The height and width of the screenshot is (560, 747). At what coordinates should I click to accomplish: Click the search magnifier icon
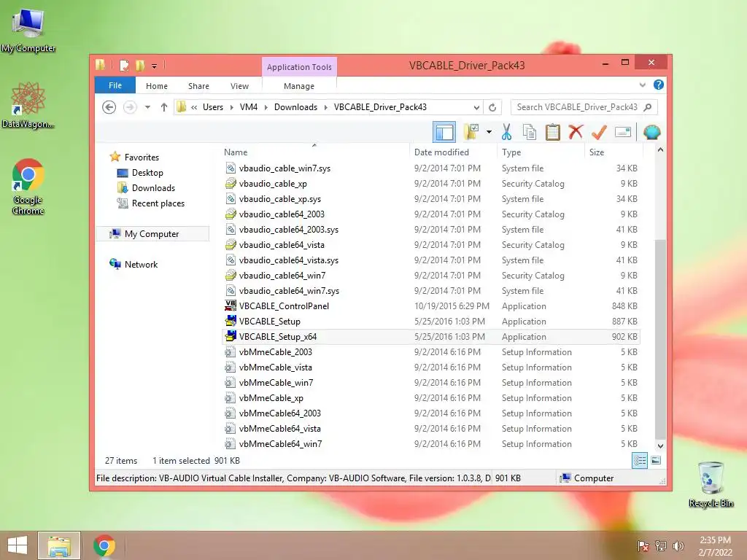pyautogui.click(x=648, y=107)
